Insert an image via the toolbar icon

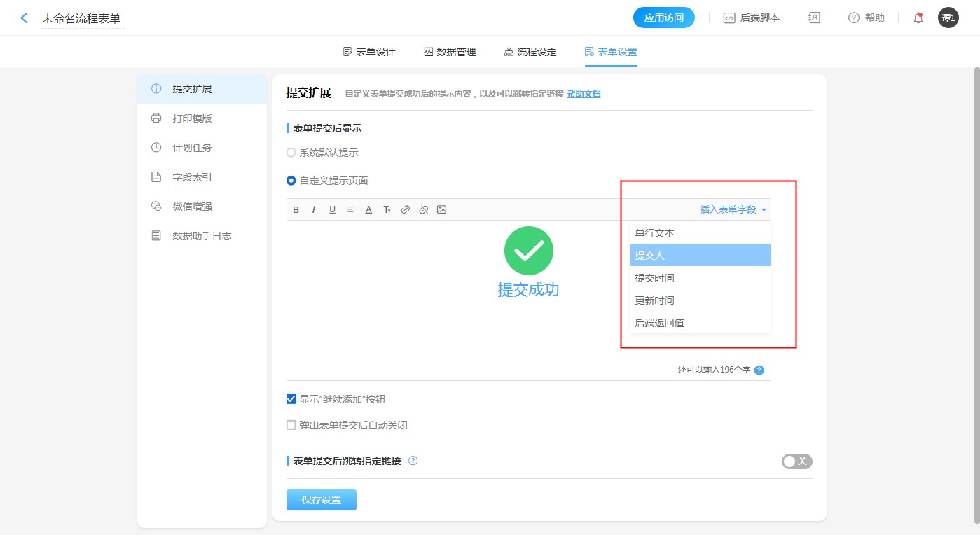(441, 210)
